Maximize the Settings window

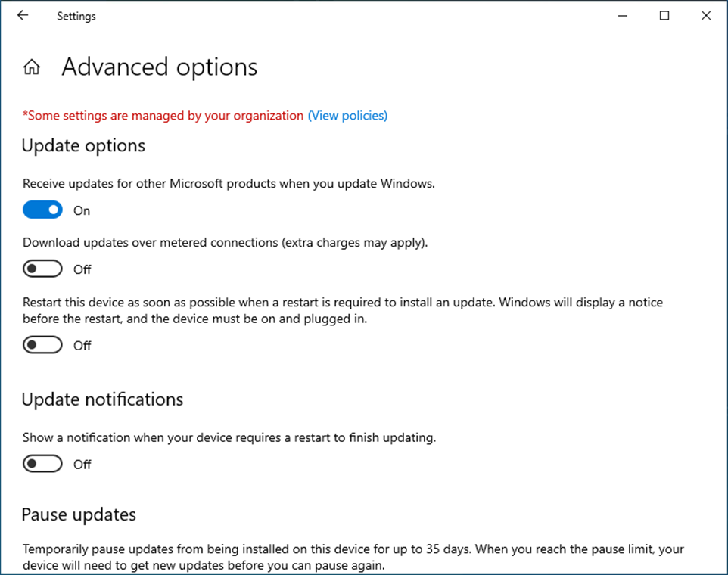[664, 16]
